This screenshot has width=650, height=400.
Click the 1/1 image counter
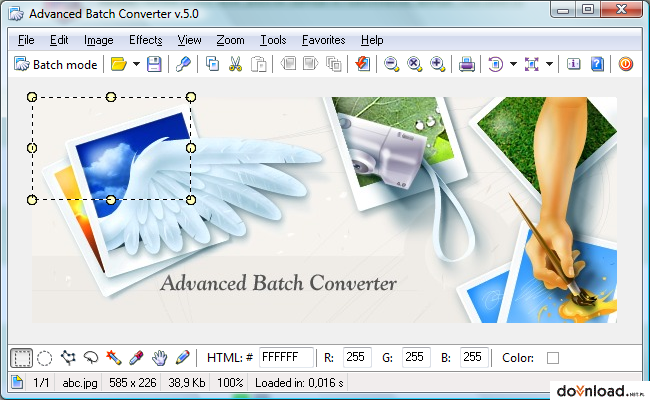[x=41, y=383]
